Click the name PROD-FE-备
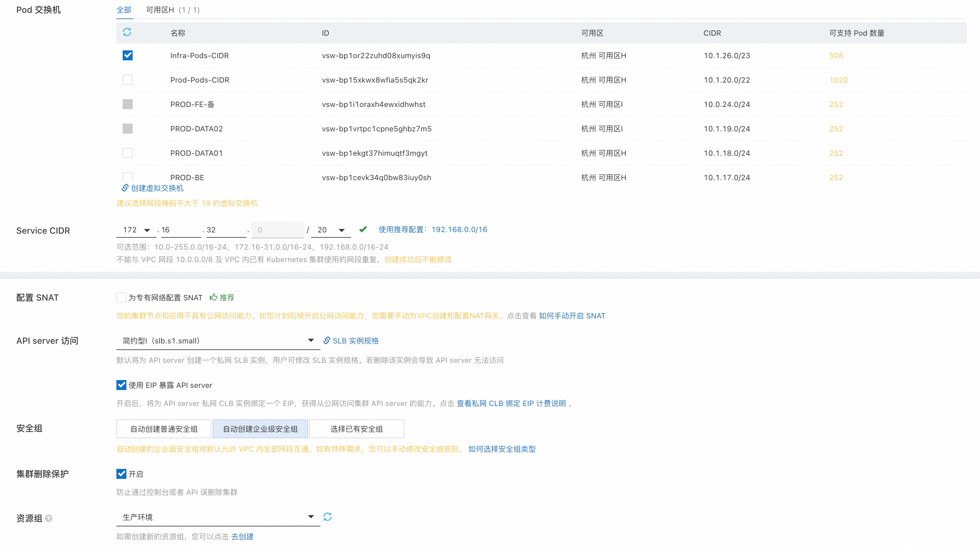The height and width of the screenshot is (548, 980). [192, 104]
